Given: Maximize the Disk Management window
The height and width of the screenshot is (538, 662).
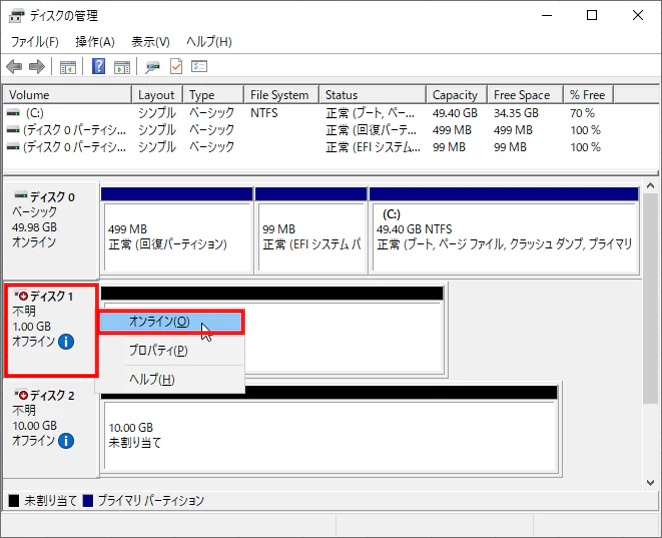Looking at the screenshot, I should [592, 16].
